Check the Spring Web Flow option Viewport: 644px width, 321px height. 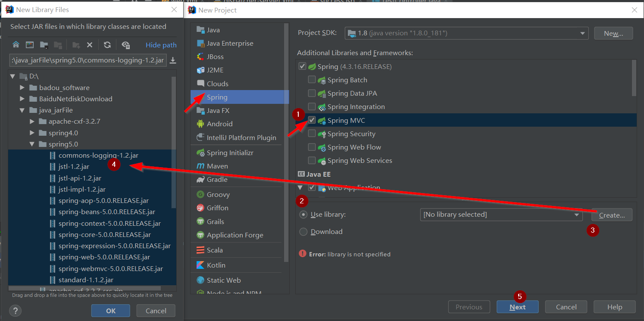[x=312, y=147]
